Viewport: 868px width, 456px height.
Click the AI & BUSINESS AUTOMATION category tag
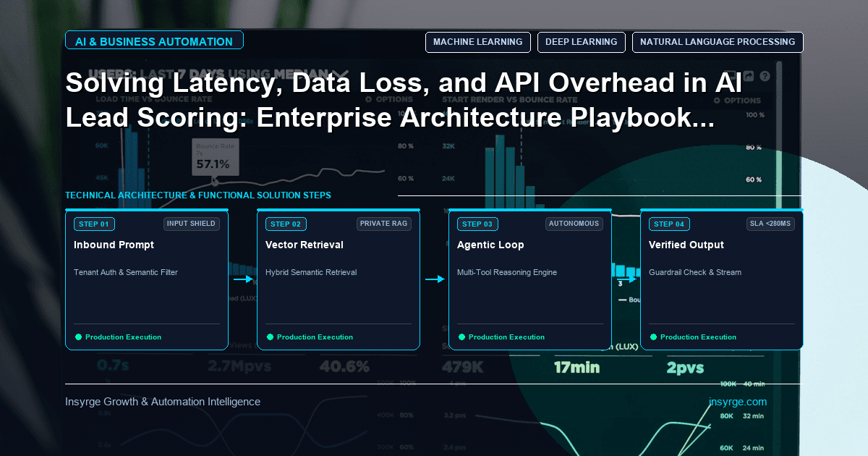(x=154, y=41)
